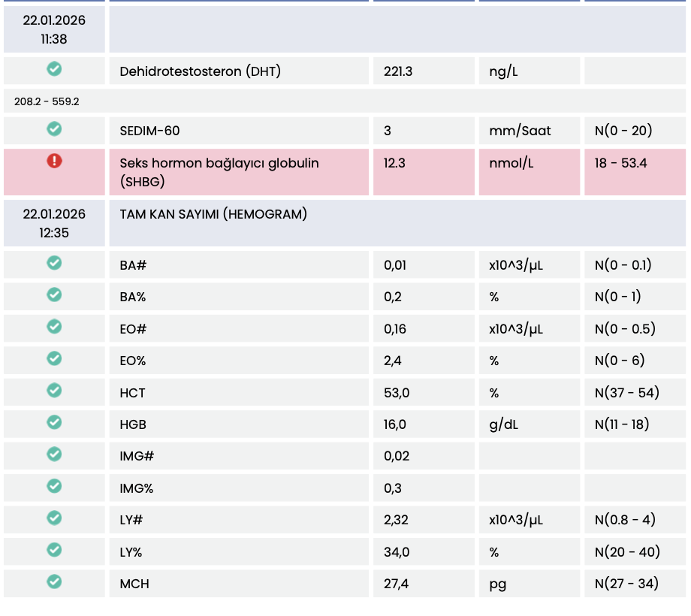This screenshot has height=616, width=691.
Task: Select the green check icon for MCH
Action: point(54,581)
